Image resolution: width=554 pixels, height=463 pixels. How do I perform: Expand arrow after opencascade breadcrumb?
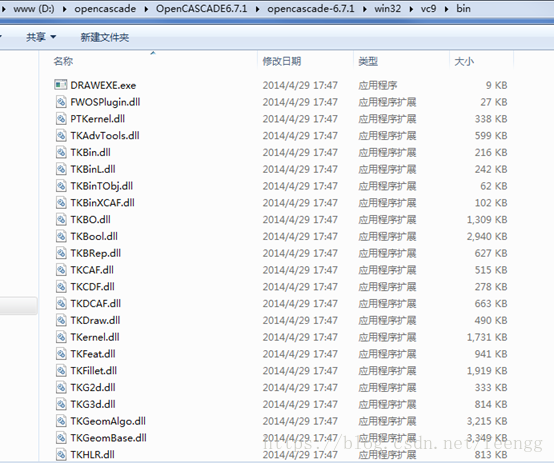point(146,9)
